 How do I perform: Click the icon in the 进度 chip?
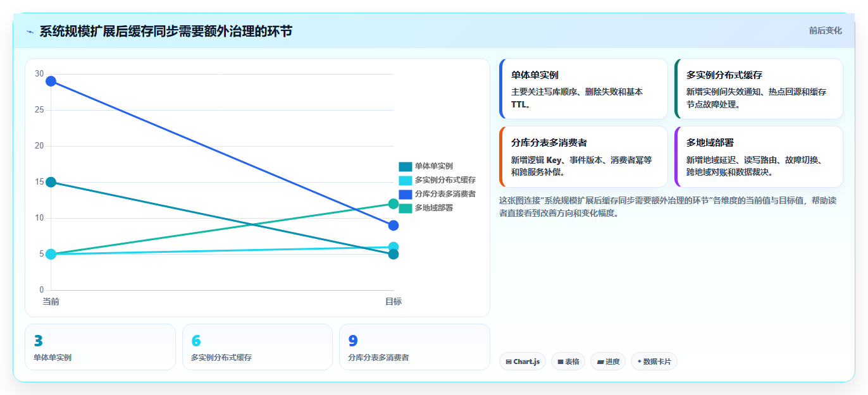(600, 362)
